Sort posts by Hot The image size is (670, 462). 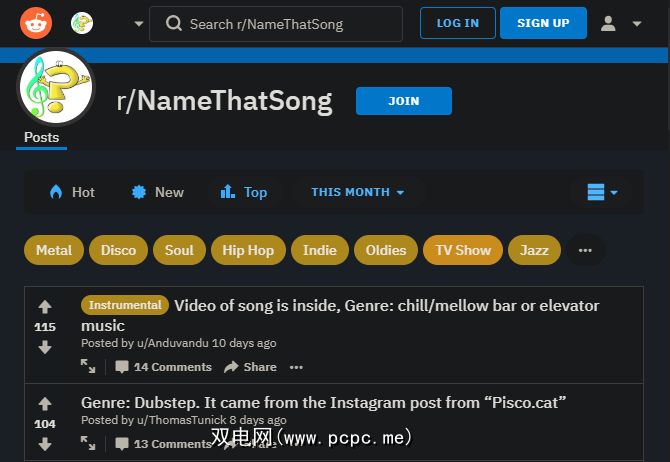pyautogui.click(x=71, y=192)
